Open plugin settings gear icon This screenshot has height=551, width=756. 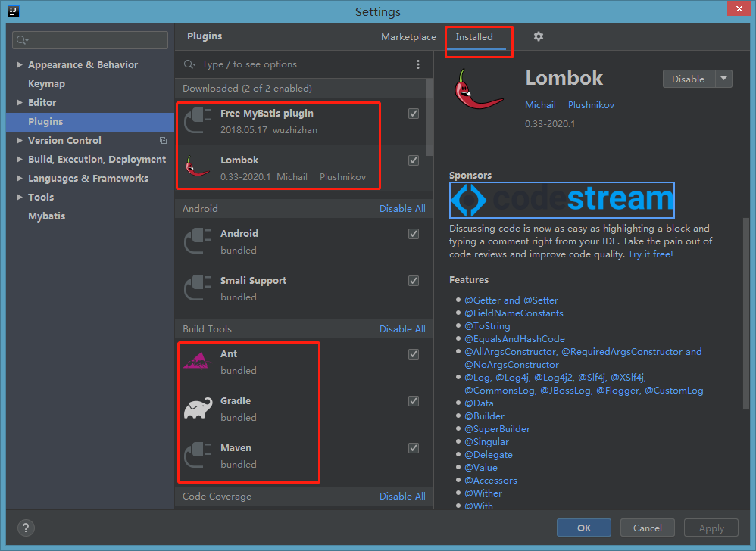click(x=539, y=36)
